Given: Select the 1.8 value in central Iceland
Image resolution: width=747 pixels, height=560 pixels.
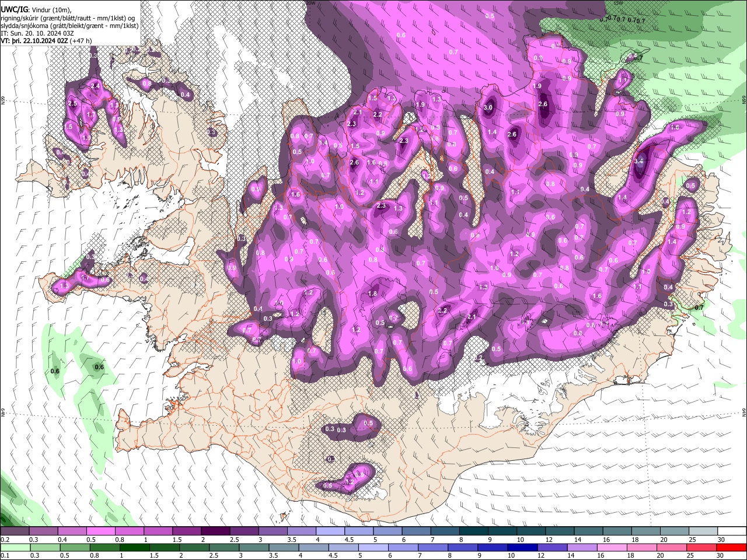Looking at the screenshot, I should click(372, 293).
